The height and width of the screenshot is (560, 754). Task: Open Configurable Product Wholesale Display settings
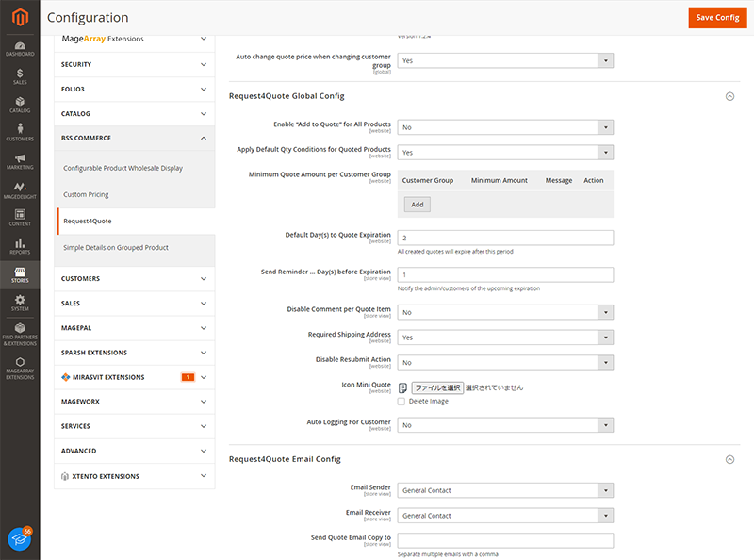(x=123, y=168)
